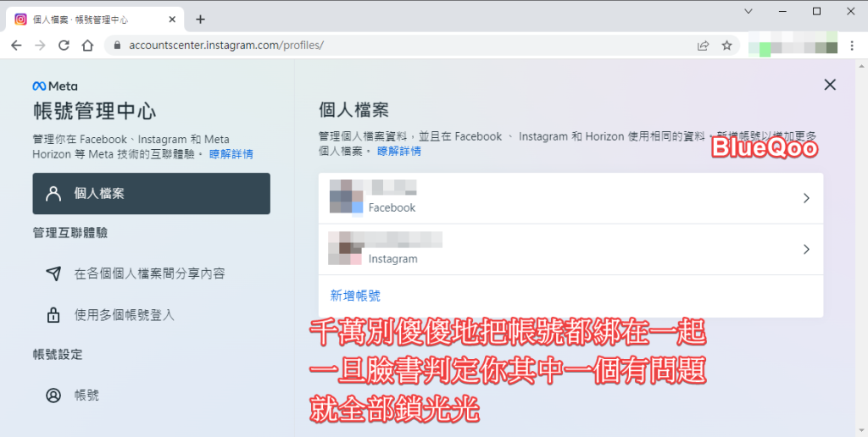
Task: Select 個人檔案 in the sidebar
Action: click(151, 194)
